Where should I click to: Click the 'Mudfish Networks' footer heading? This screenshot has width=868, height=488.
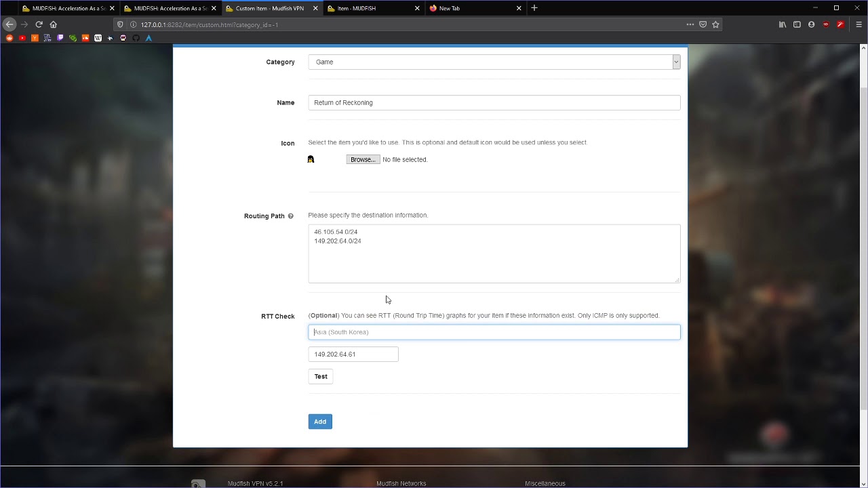[401, 483]
